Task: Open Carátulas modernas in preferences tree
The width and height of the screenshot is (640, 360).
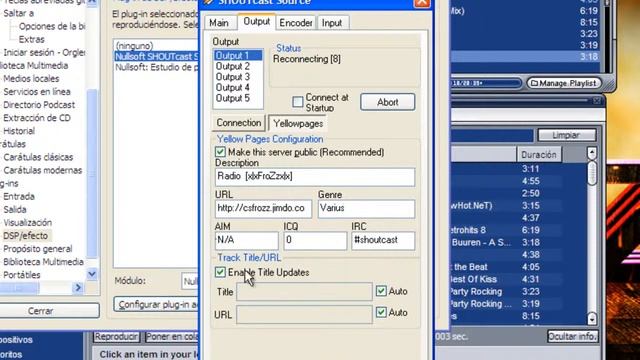Action: (42, 170)
